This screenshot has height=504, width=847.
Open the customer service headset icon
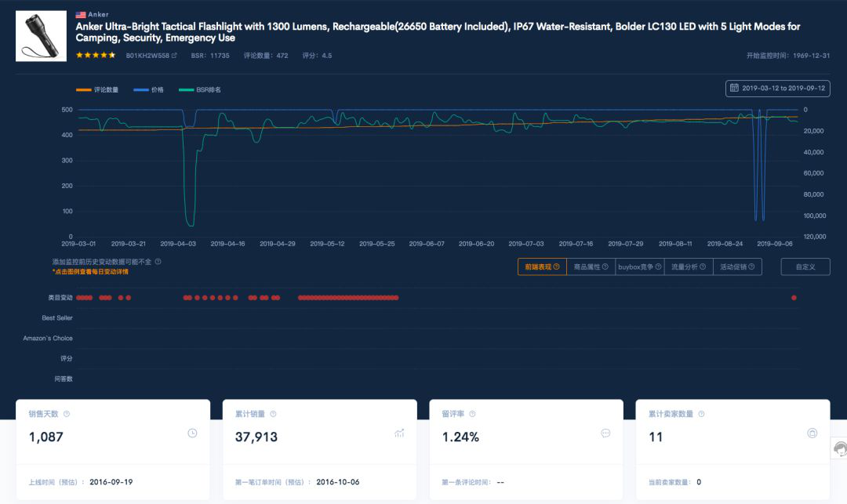(x=840, y=448)
